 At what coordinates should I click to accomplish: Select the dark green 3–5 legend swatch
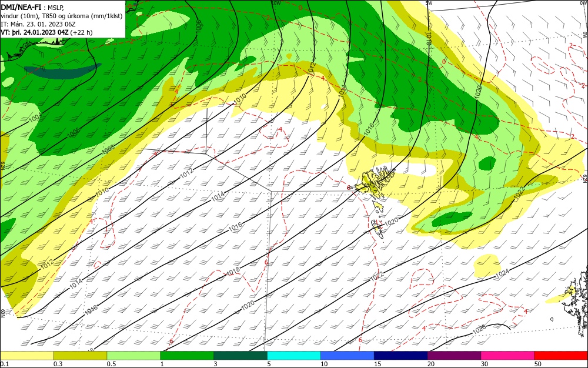point(240,356)
